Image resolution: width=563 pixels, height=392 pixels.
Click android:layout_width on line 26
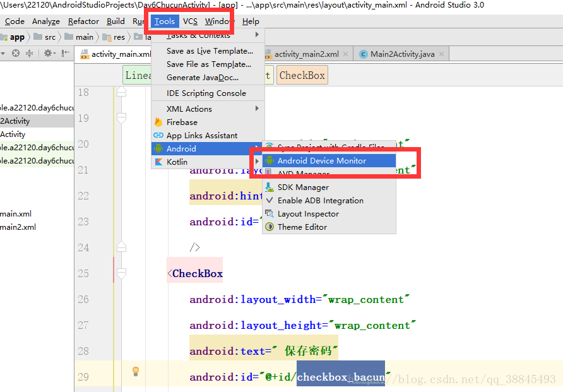coord(252,299)
